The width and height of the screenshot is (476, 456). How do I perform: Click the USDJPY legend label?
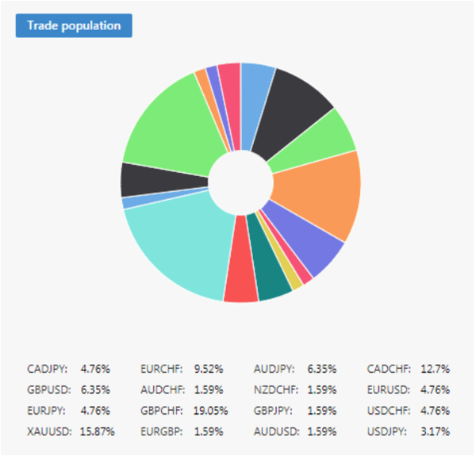389,431
